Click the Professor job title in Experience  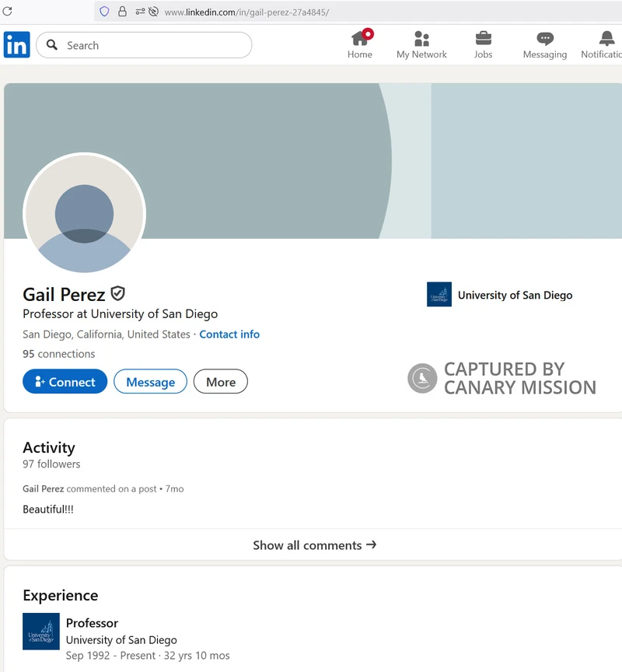click(92, 623)
